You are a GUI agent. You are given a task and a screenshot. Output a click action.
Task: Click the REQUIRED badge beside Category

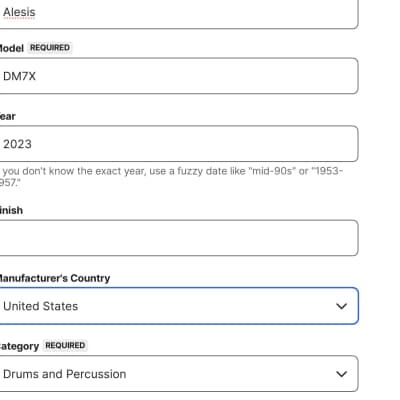point(65,345)
